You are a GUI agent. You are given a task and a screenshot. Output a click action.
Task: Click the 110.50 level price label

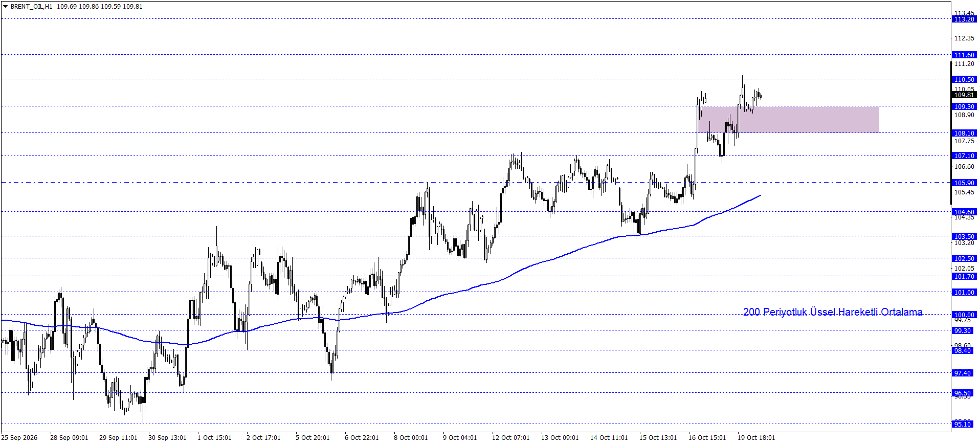point(964,80)
